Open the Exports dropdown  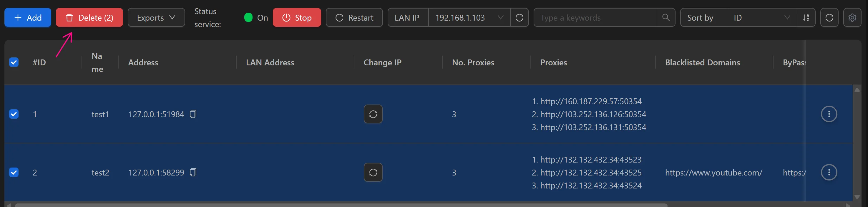[156, 18]
